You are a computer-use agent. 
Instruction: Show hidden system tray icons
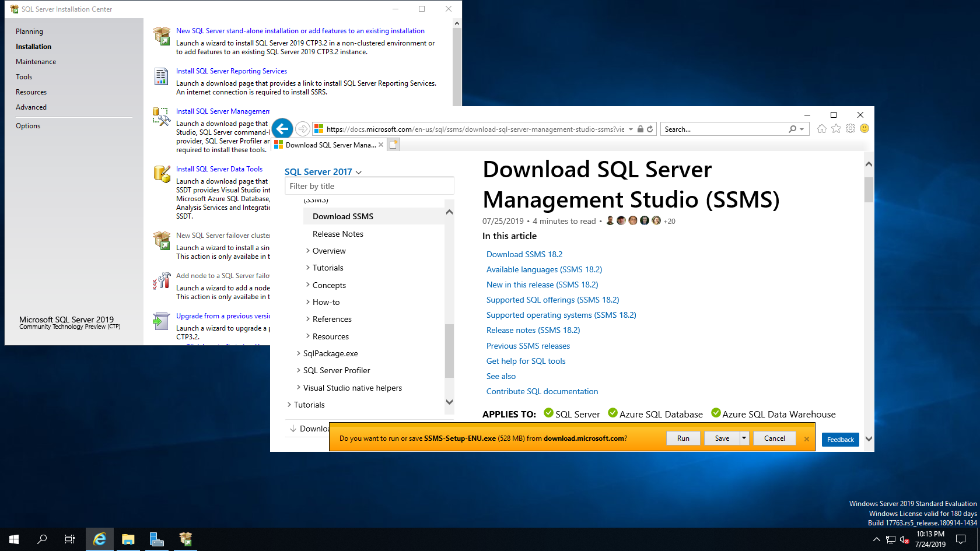click(877, 539)
